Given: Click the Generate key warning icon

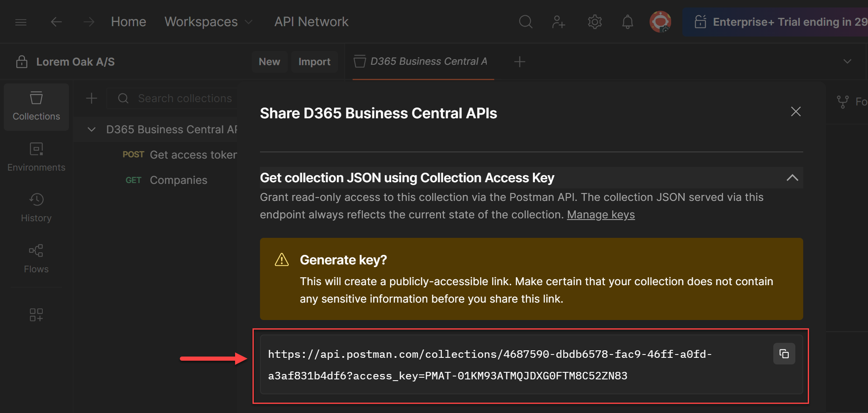Looking at the screenshot, I should pyautogui.click(x=282, y=260).
